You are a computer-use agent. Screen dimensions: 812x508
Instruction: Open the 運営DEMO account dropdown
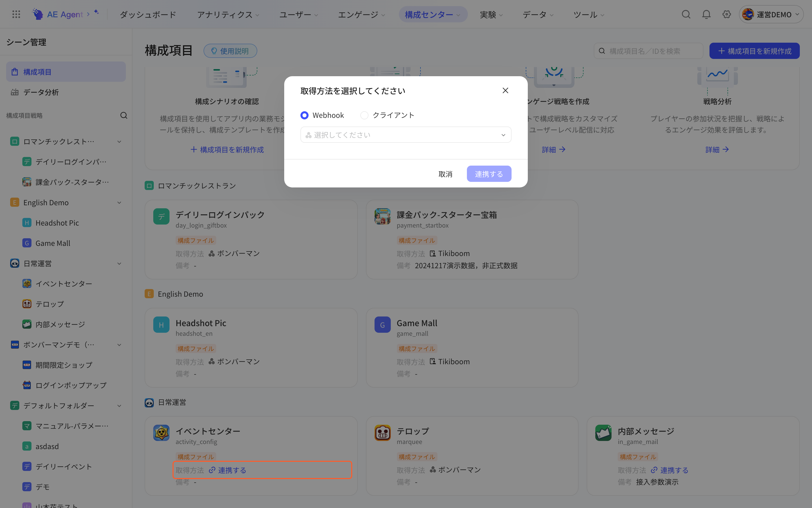click(771, 14)
